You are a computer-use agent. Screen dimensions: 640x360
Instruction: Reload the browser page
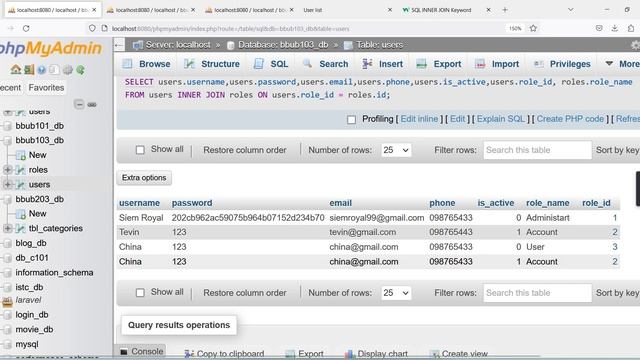click(26, 28)
